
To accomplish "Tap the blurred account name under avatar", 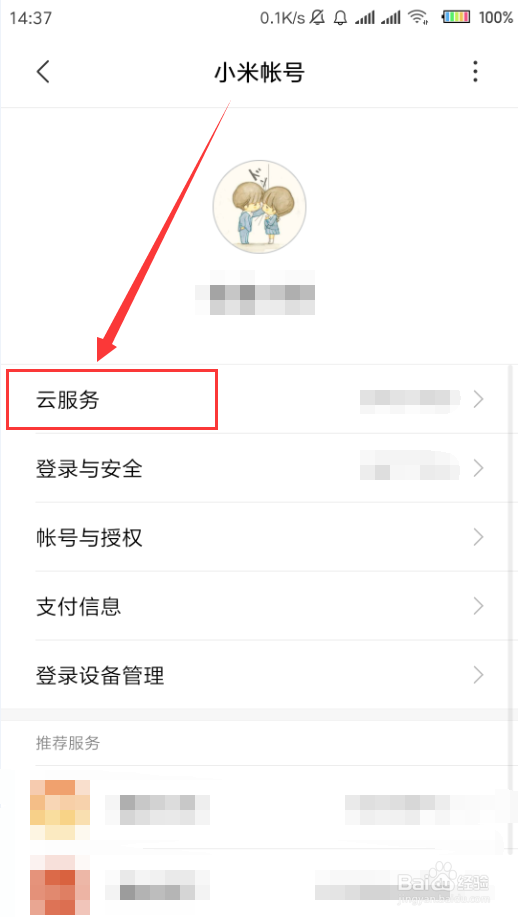I will click(255, 292).
